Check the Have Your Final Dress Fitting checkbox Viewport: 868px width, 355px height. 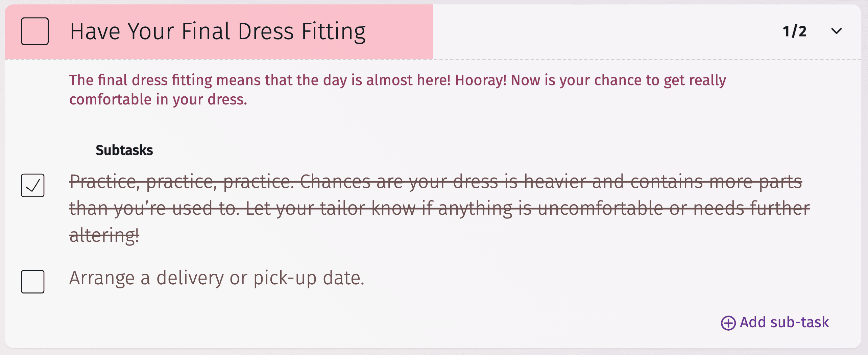click(34, 31)
